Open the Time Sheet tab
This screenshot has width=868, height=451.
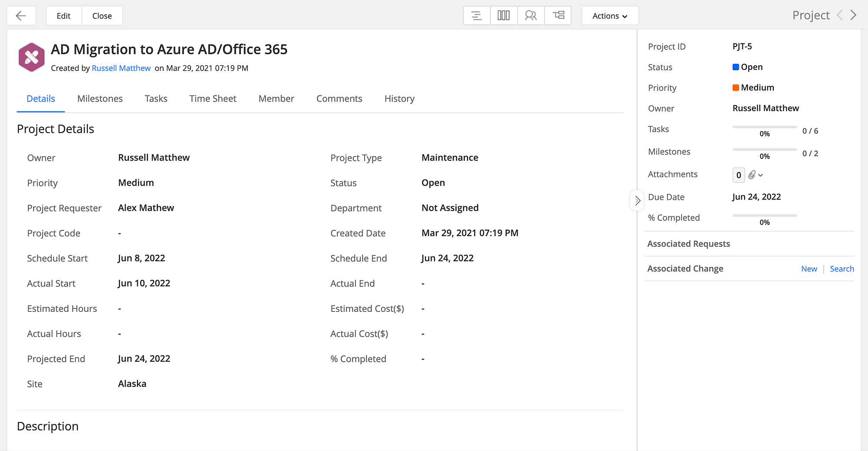click(213, 99)
